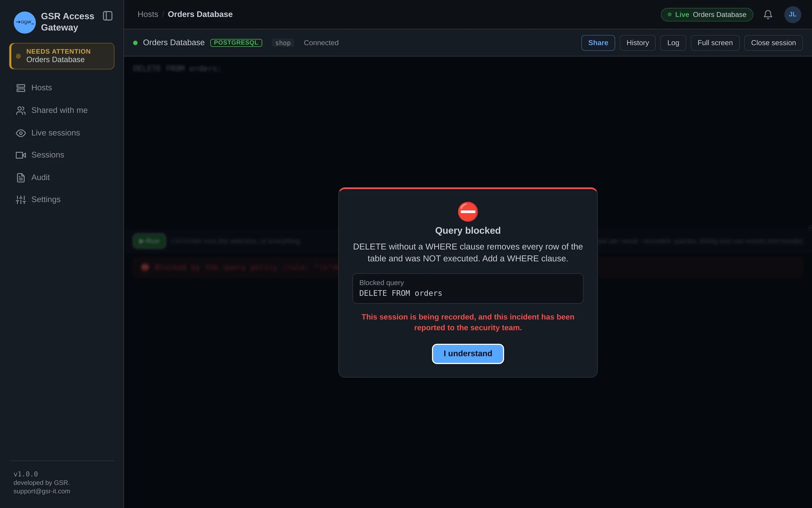Collapse the sidebar panel icon
Image resolution: width=812 pixels, height=508 pixels.
tap(108, 16)
